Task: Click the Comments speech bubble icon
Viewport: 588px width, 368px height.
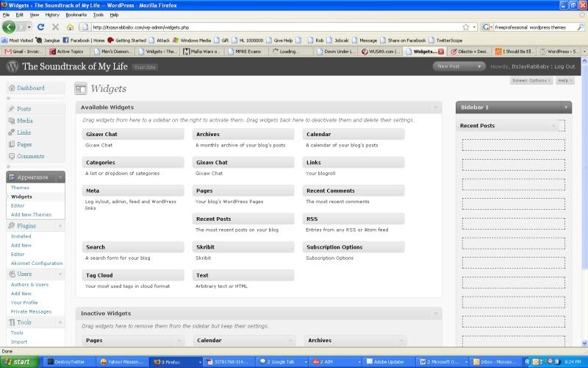Action: pyautogui.click(x=11, y=156)
